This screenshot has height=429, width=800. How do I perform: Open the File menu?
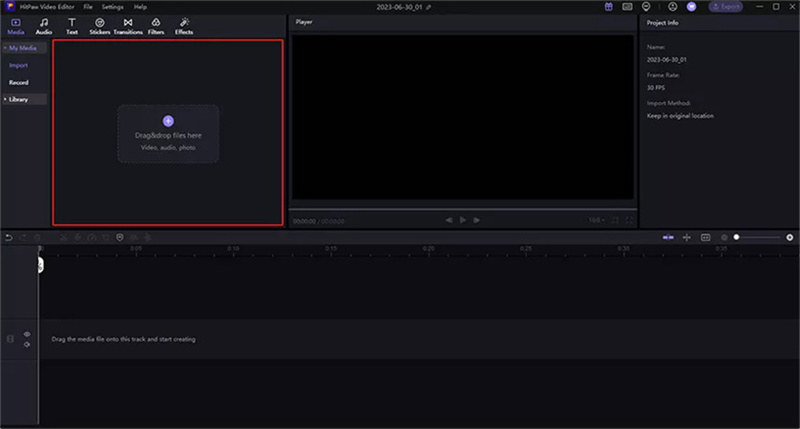pos(88,6)
